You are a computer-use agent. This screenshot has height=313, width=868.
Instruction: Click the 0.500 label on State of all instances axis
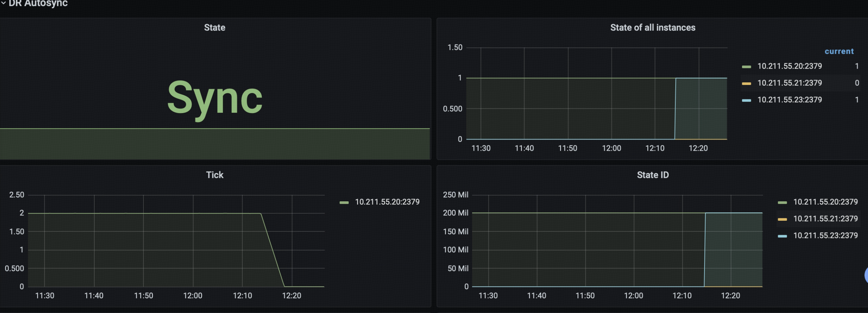[452, 109]
